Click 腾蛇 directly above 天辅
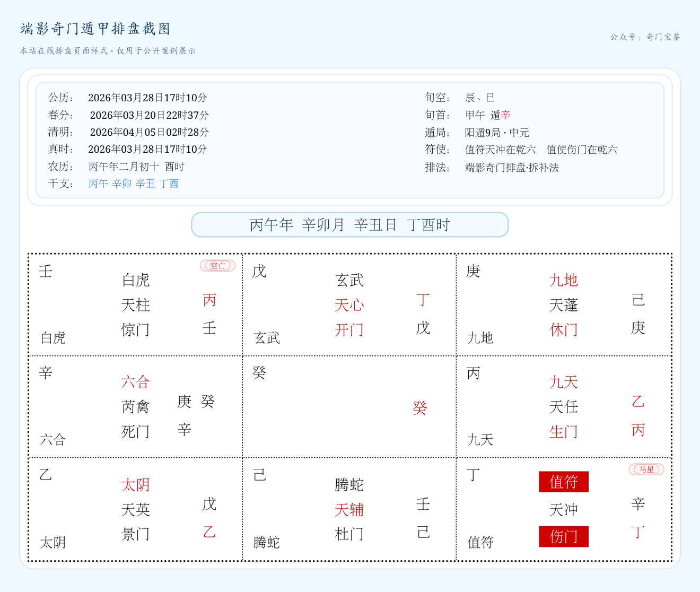 point(349,485)
